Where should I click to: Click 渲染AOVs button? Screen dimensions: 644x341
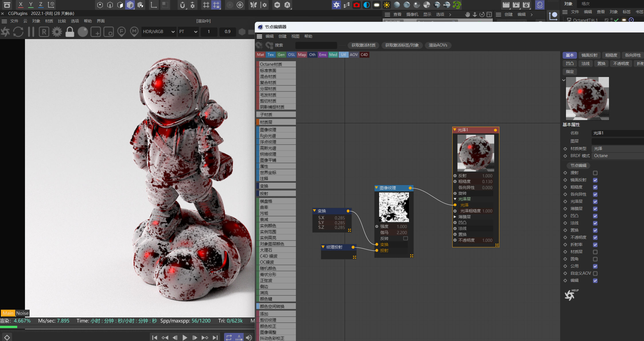pos(438,45)
